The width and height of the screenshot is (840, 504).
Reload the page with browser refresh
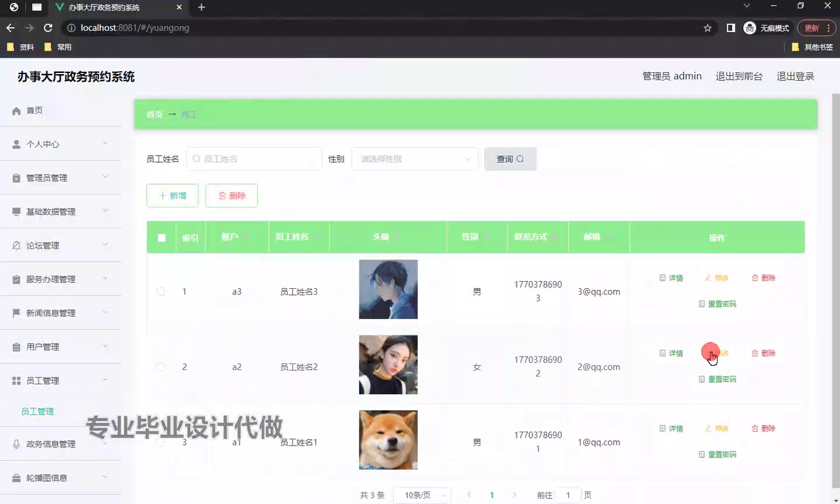click(x=48, y=28)
